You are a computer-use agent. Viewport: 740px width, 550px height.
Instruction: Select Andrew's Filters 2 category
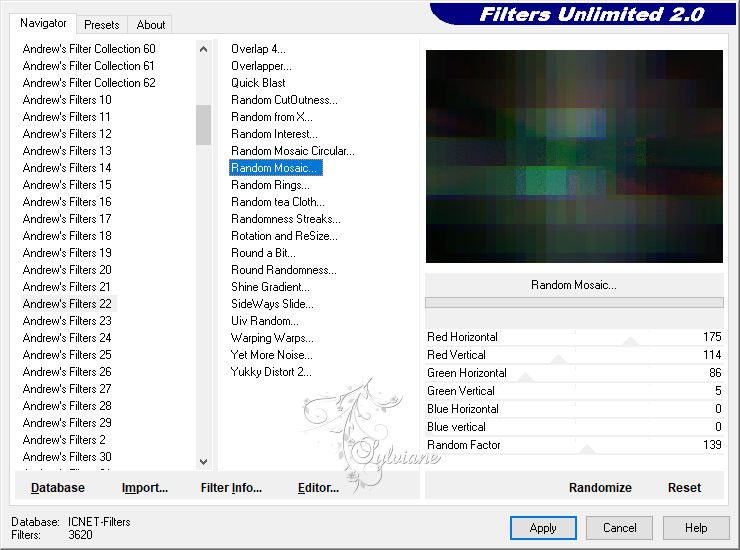[x=64, y=440]
